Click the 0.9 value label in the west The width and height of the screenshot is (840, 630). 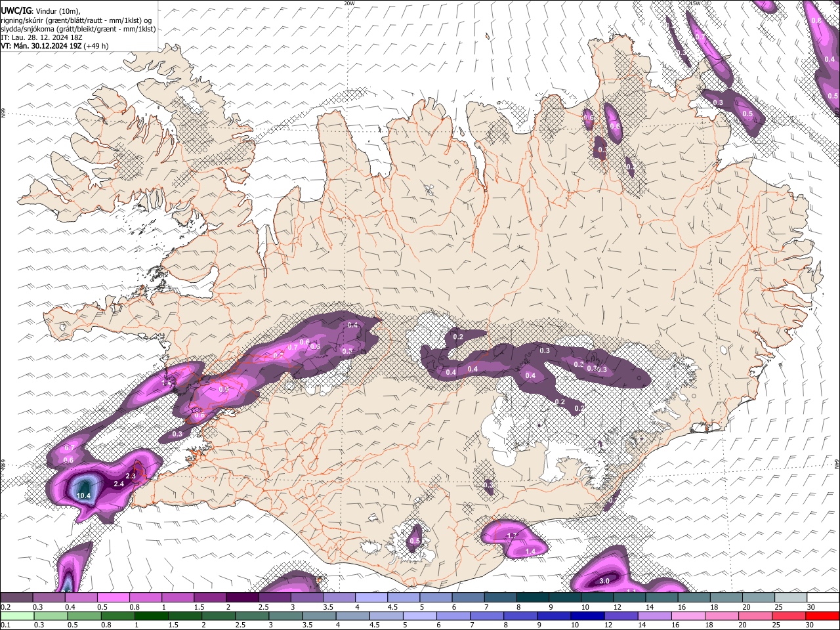click(x=223, y=389)
